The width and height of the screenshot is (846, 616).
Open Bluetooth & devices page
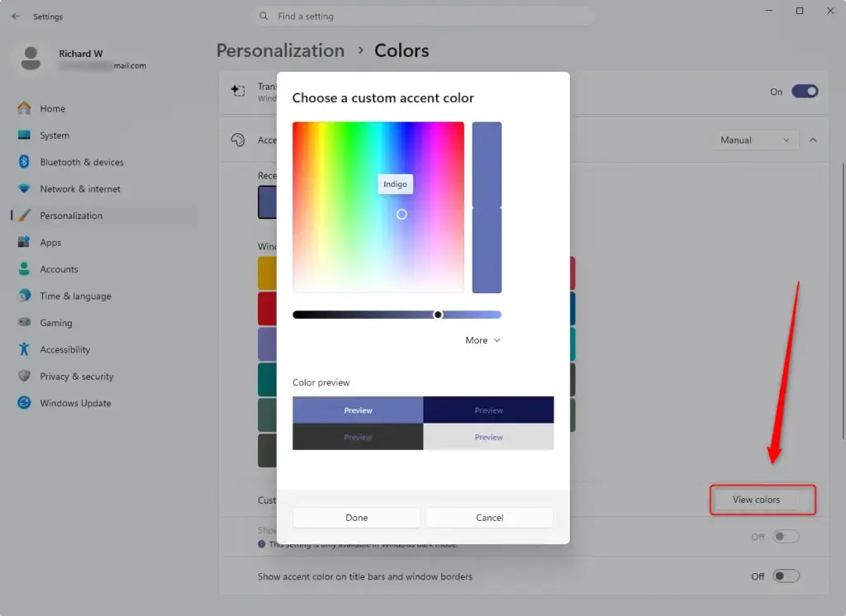[104, 162]
